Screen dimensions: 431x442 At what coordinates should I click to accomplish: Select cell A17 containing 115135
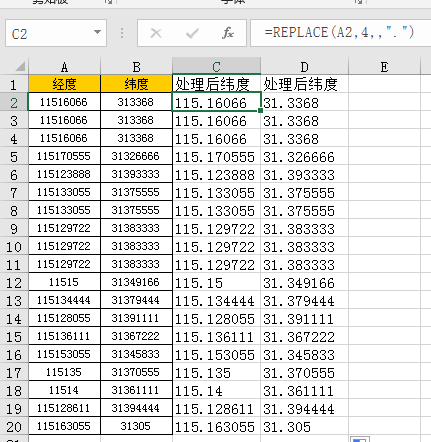pos(64,372)
